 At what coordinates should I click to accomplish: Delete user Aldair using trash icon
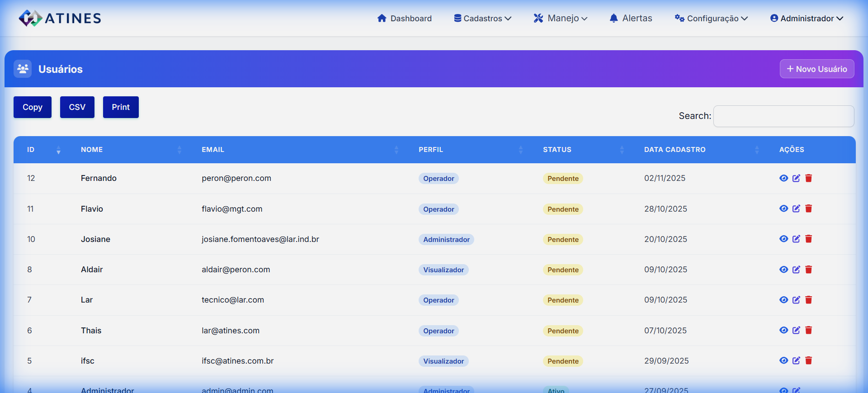coord(809,270)
